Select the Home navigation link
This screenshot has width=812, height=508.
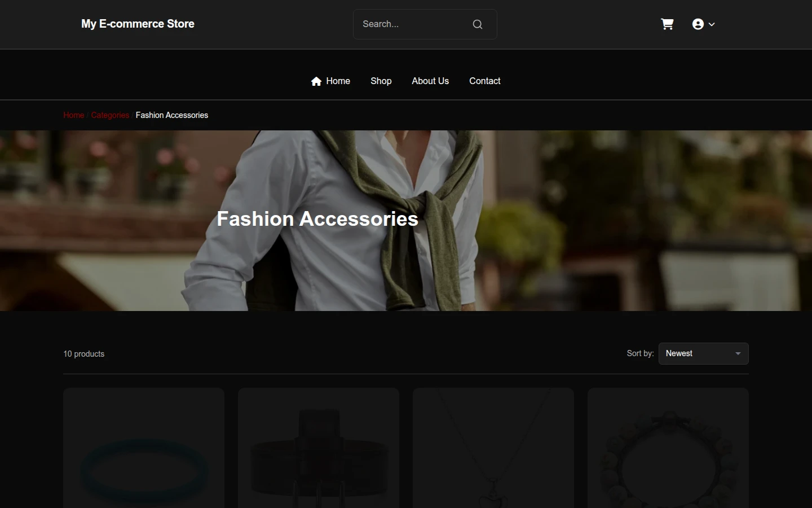(330, 81)
